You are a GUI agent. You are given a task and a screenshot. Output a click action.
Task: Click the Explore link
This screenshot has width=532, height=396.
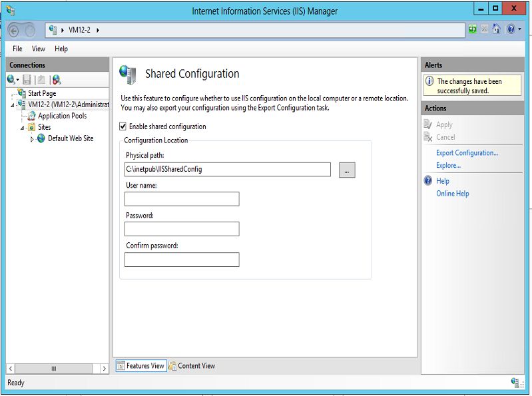click(x=448, y=166)
